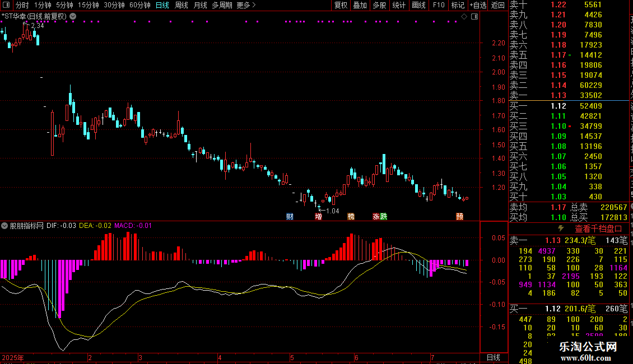Image resolution: width=633 pixels, height=364 pixels.
Task: Click the DIF: -0.03 indicator value
Action: tap(61, 226)
